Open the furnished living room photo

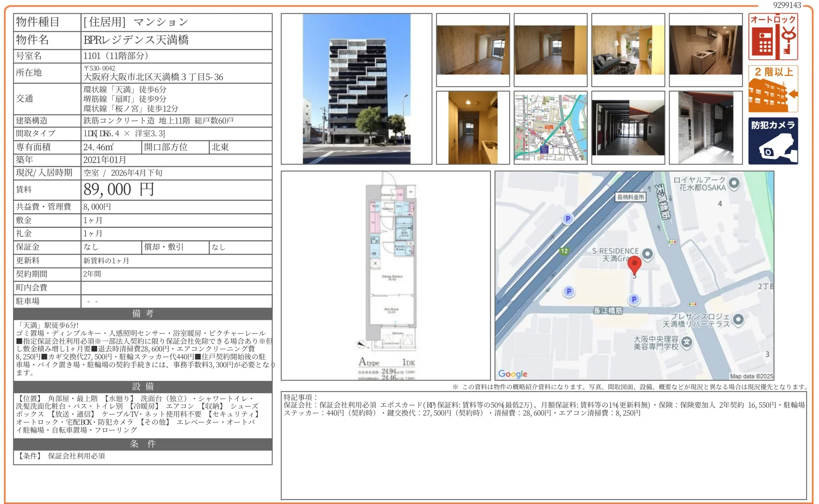628,50
